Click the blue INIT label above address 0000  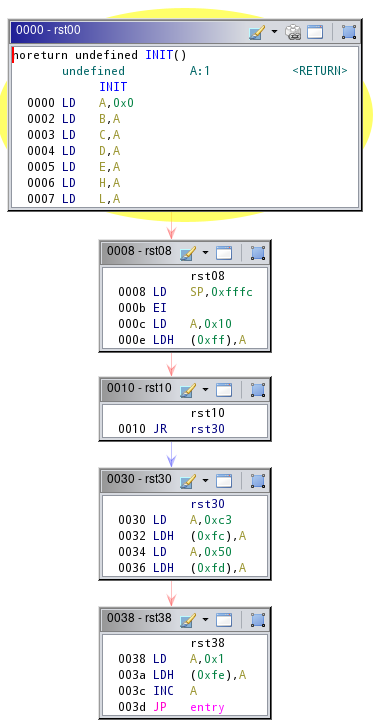(113, 87)
